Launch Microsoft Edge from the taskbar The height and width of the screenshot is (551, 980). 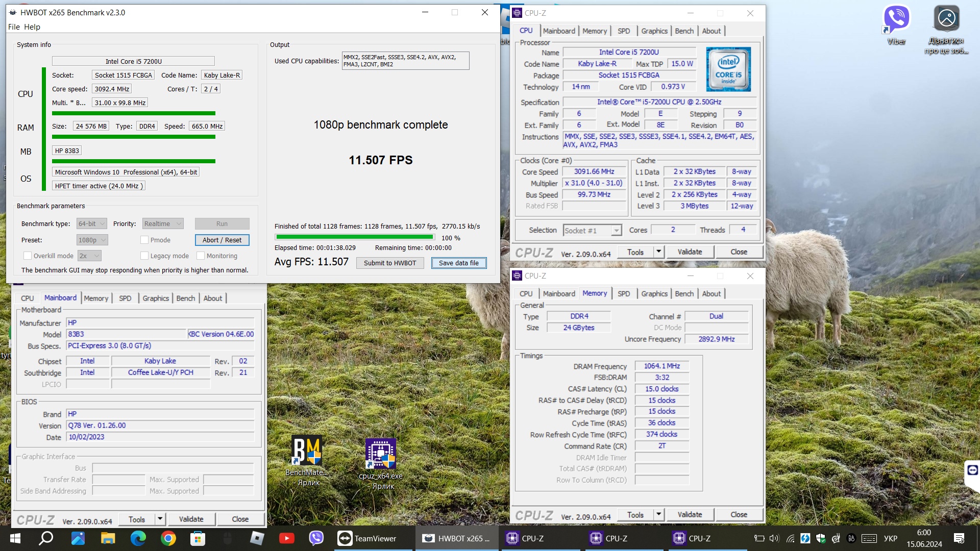(138, 538)
